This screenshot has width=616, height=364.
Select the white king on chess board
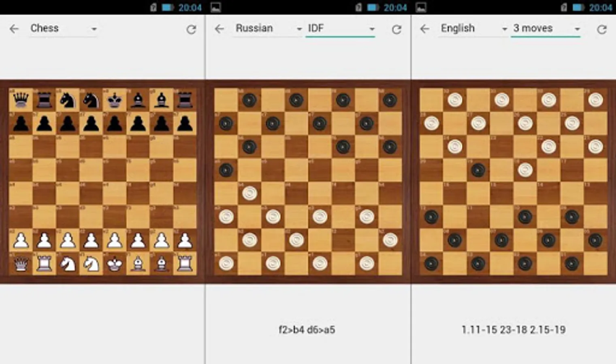pyautogui.click(x=115, y=264)
